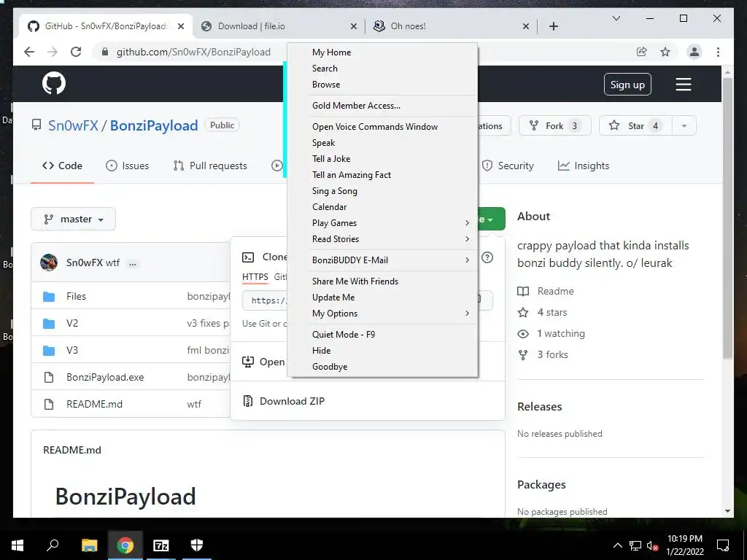Click Download ZIP
The image size is (747, 560).
(x=292, y=401)
